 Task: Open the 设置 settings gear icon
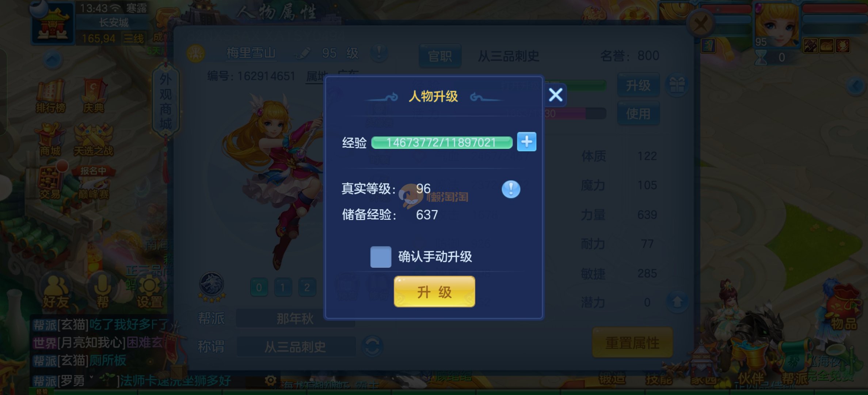tap(149, 293)
